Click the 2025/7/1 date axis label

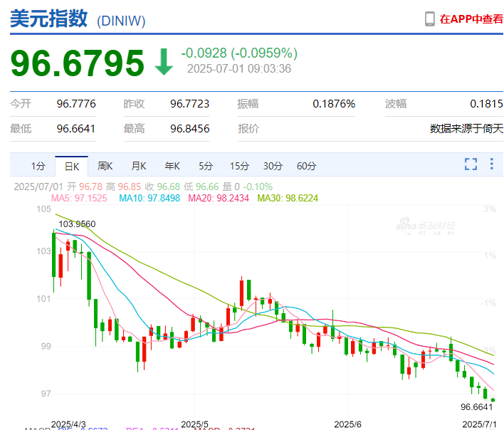coord(479,424)
